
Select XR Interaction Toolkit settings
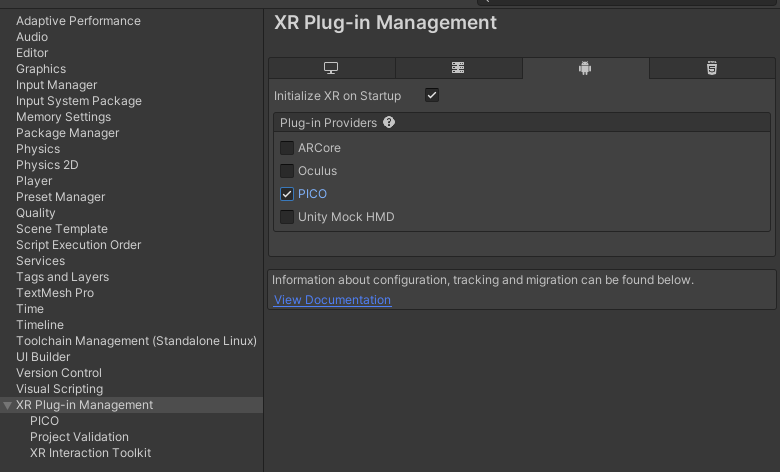click(x=90, y=453)
